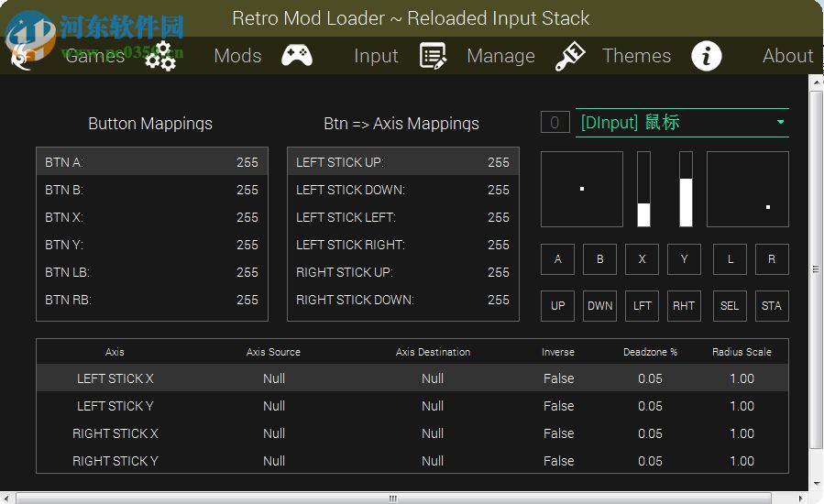The width and height of the screenshot is (824, 504).
Task: Select the LEFT STICK LEFT mapping row
Action: click(403, 217)
